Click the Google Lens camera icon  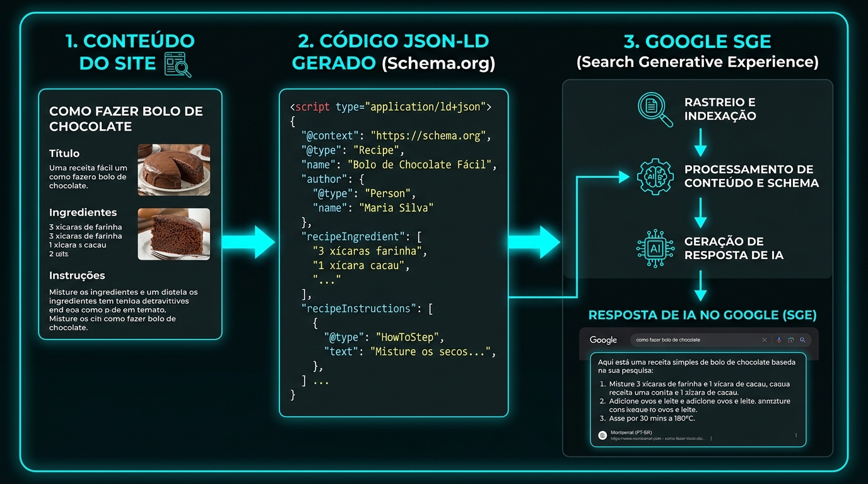coord(791,340)
